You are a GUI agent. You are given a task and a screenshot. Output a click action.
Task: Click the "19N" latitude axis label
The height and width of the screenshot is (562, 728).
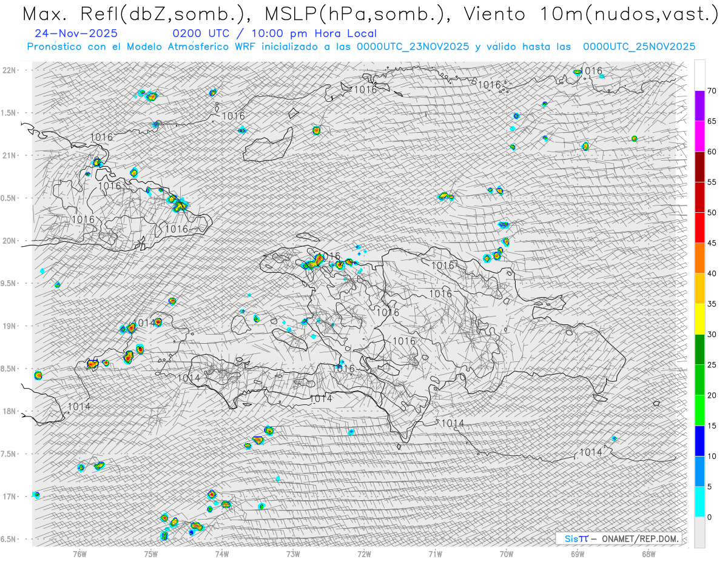point(8,326)
